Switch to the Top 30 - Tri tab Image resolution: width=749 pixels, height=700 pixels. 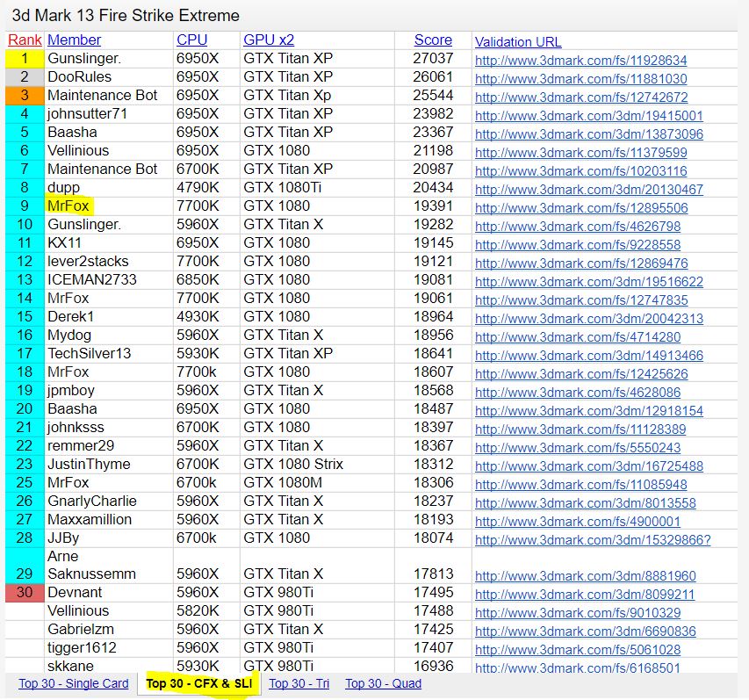pos(299,683)
